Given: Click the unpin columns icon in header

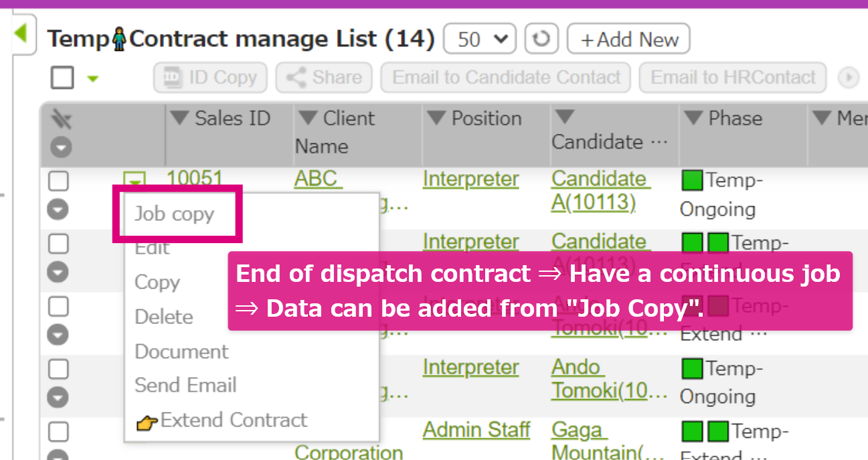Looking at the screenshot, I should pos(61,120).
